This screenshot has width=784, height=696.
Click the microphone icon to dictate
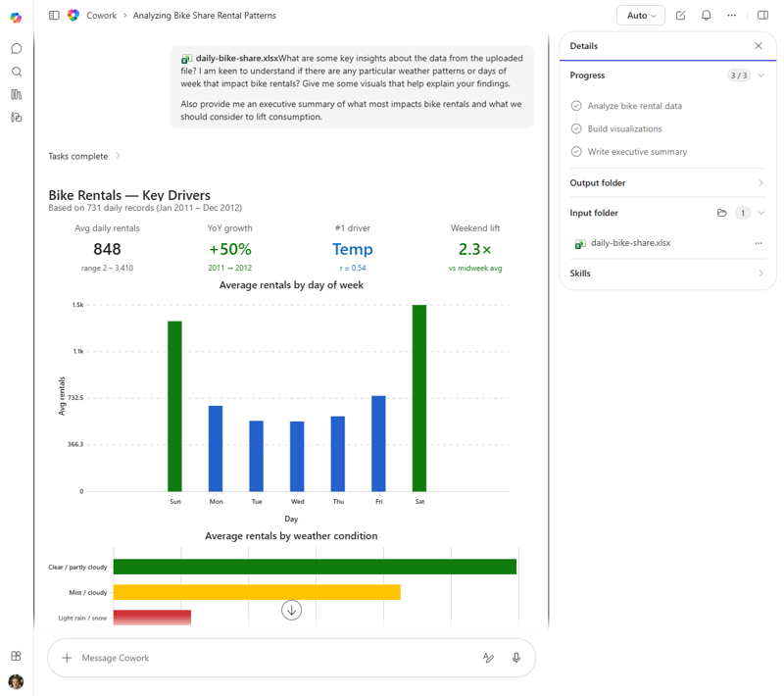point(516,658)
